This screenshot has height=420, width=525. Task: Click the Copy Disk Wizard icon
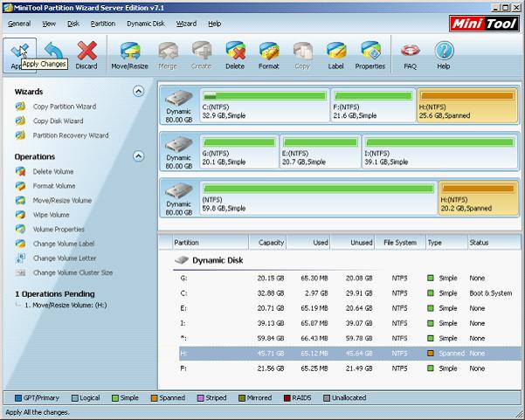20,120
